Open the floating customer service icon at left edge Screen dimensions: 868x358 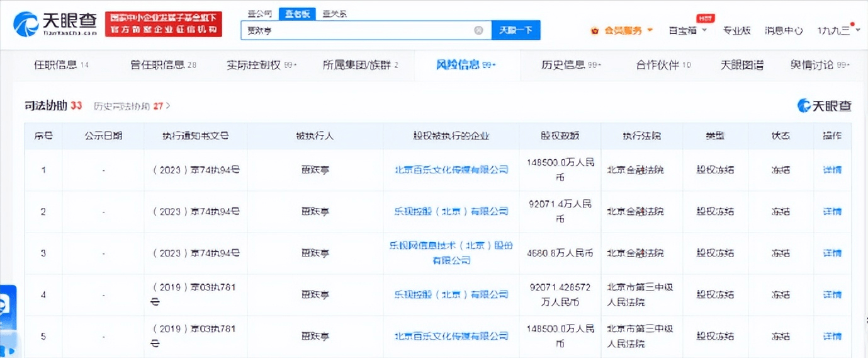(8, 307)
